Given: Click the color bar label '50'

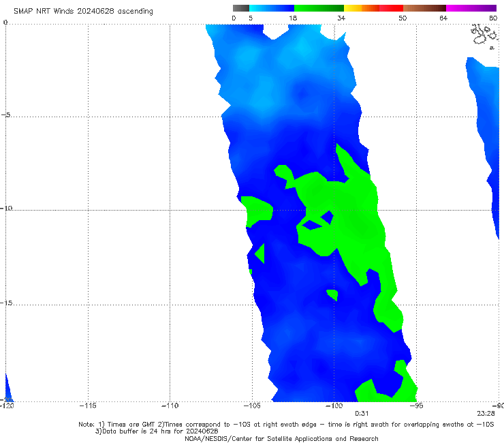Looking at the screenshot, I should 403,18.
